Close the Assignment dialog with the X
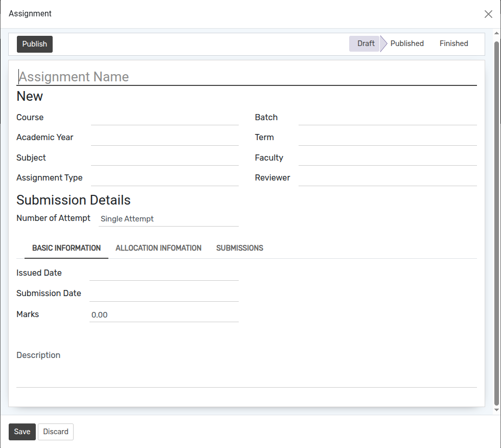 pos(488,14)
